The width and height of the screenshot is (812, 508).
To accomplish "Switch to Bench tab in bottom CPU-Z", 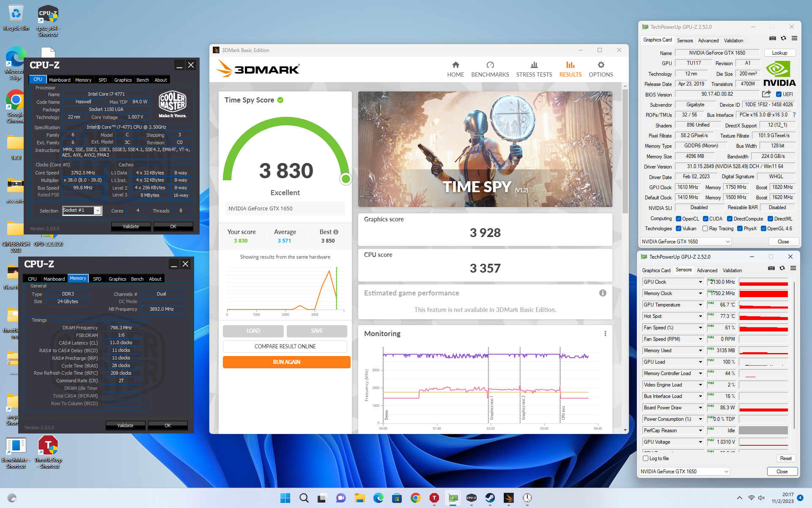I will tap(137, 279).
